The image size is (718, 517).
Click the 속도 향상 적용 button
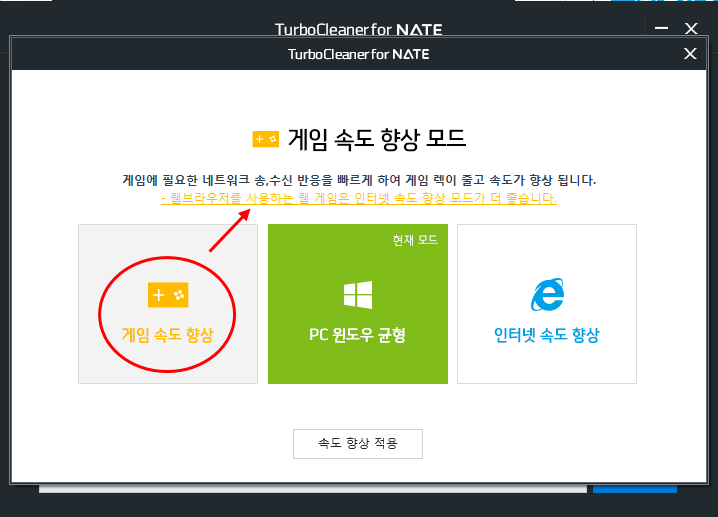[358, 443]
